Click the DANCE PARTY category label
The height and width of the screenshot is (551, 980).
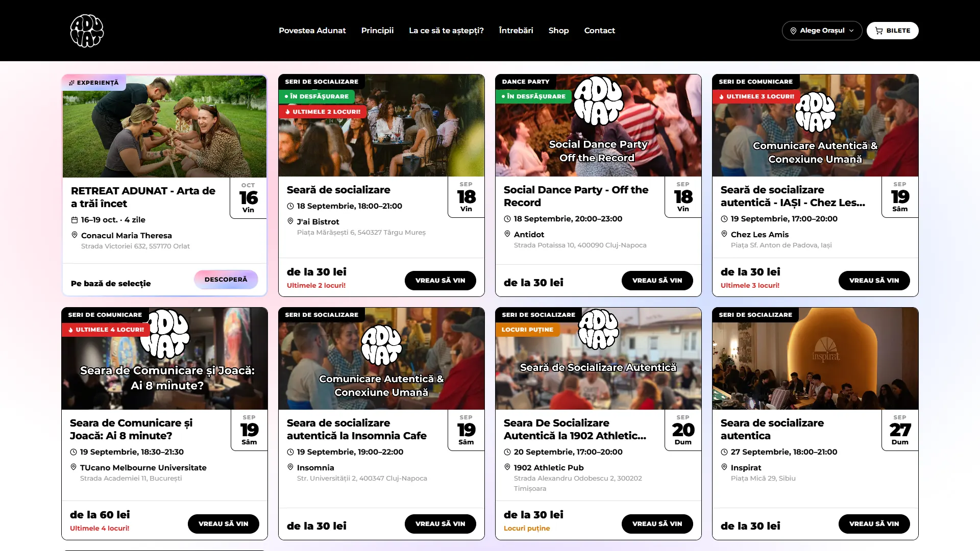point(526,82)
